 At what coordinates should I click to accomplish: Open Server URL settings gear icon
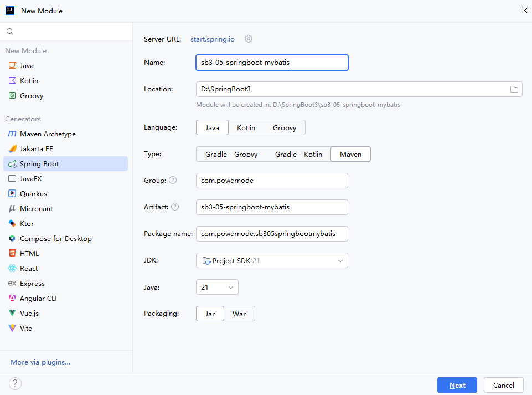coord(249,39)
